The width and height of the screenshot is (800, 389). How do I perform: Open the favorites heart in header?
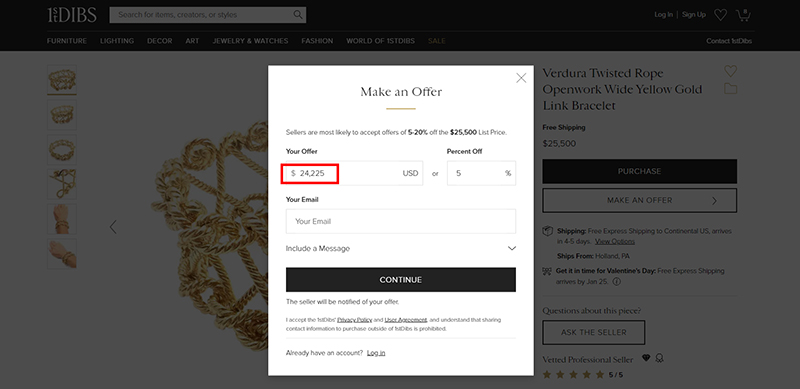(x=720, y=15)
